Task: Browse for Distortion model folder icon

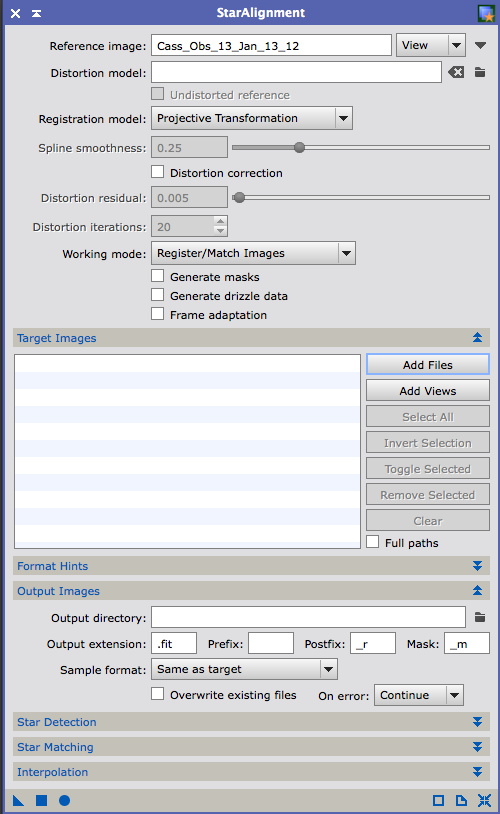Action: [480, 72]
